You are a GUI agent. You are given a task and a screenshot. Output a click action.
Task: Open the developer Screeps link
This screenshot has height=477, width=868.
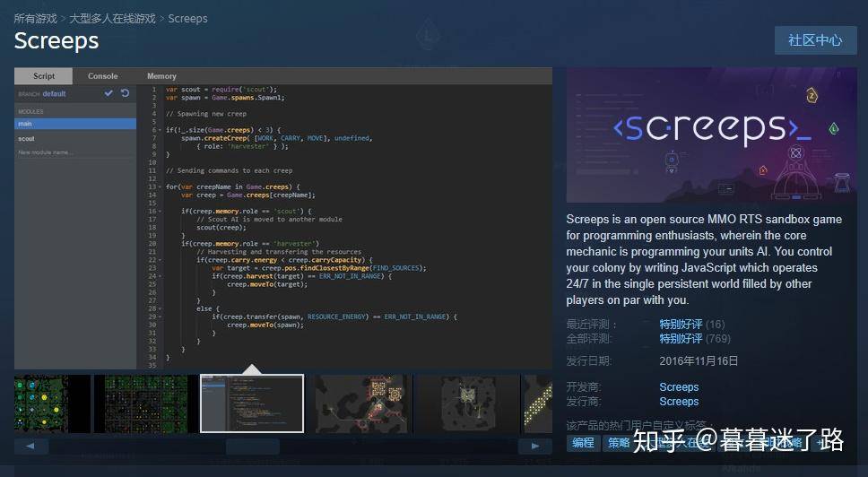(679, 387)
